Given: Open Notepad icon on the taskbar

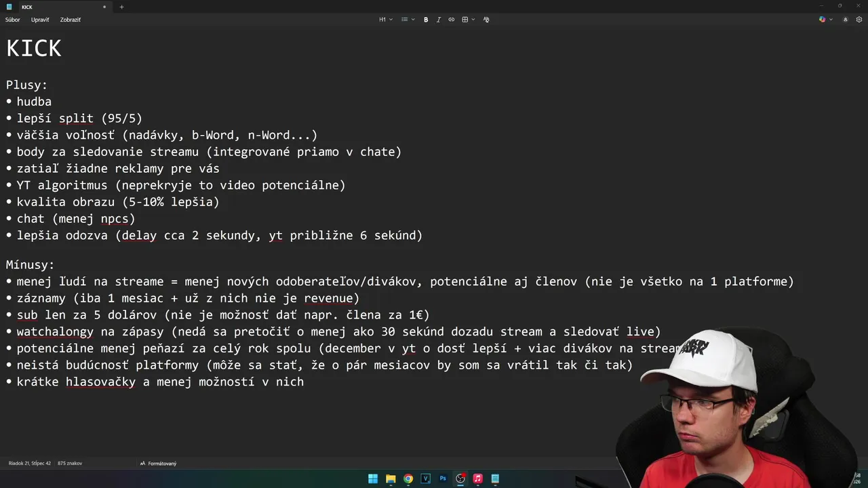Looking at the screenshot, I should 495,479.
